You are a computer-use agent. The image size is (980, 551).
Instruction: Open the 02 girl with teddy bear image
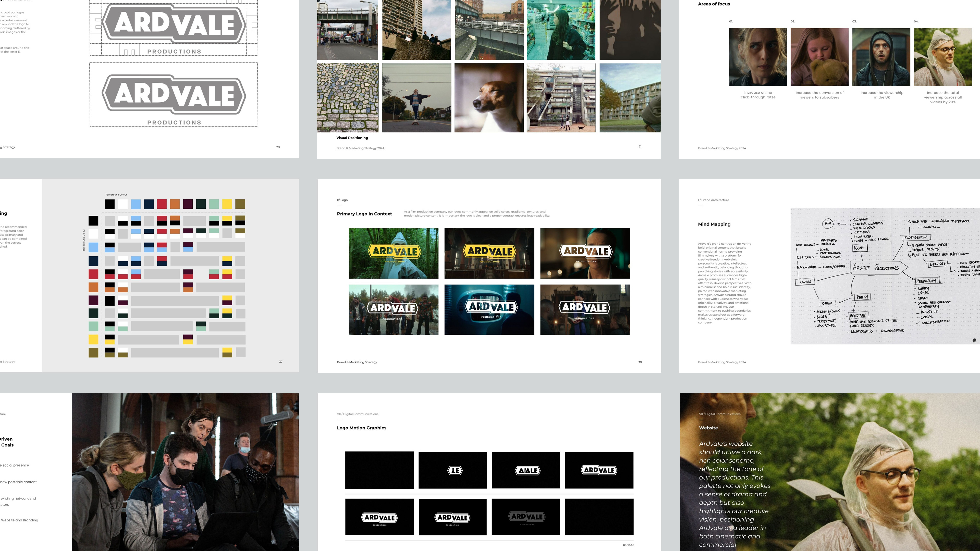[819, 57]
